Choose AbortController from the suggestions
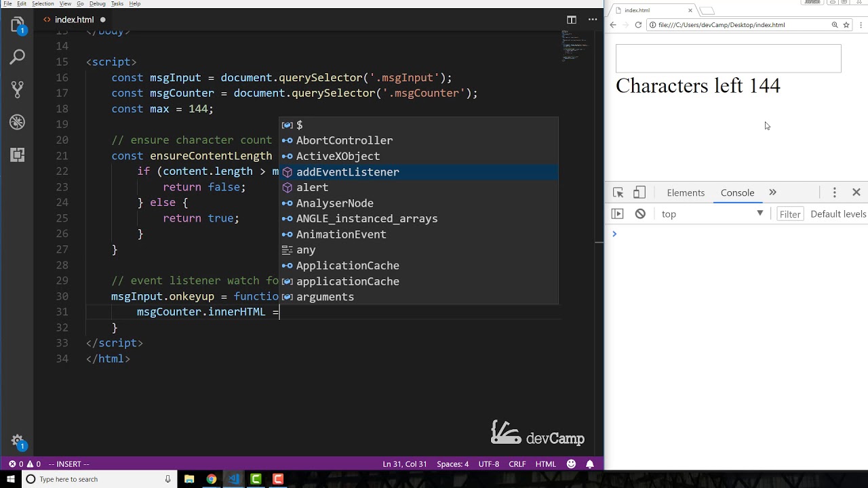Screen dimensions: 868x488 tap(420, 141)
